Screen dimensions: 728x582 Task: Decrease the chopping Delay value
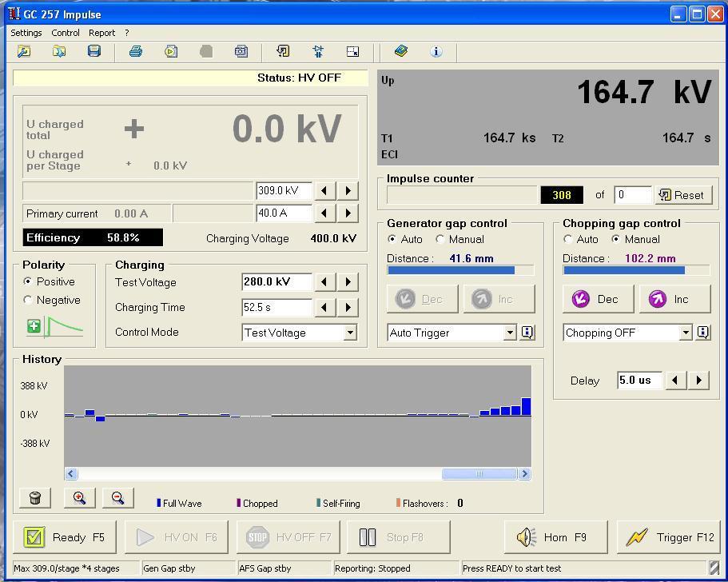click(x=675, y=381)
